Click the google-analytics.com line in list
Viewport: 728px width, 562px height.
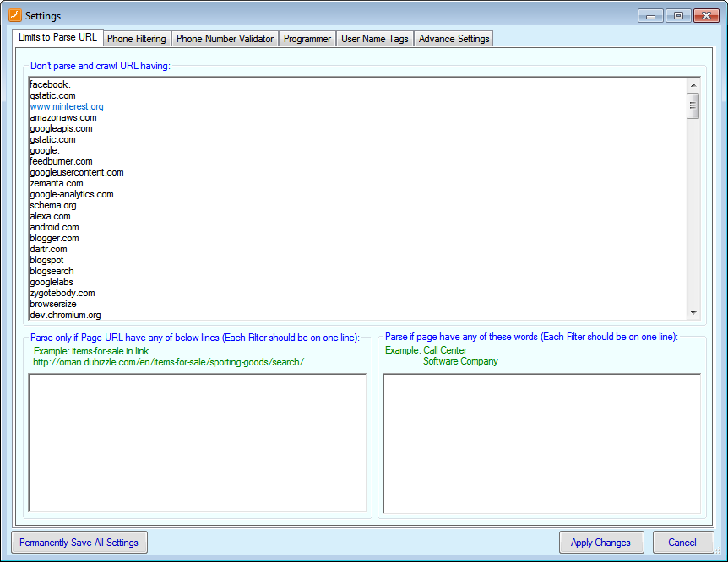[71, 194]
